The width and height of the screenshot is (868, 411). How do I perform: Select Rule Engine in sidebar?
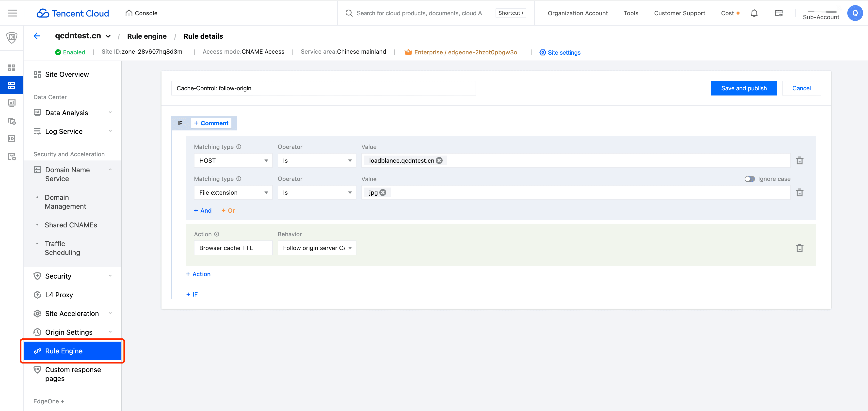tap(72, 351)
